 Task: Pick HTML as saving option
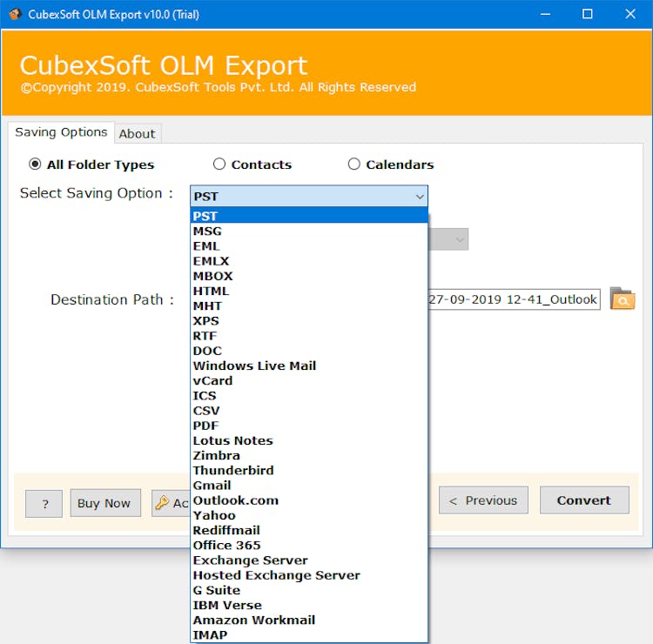click(x=309, y=291)
